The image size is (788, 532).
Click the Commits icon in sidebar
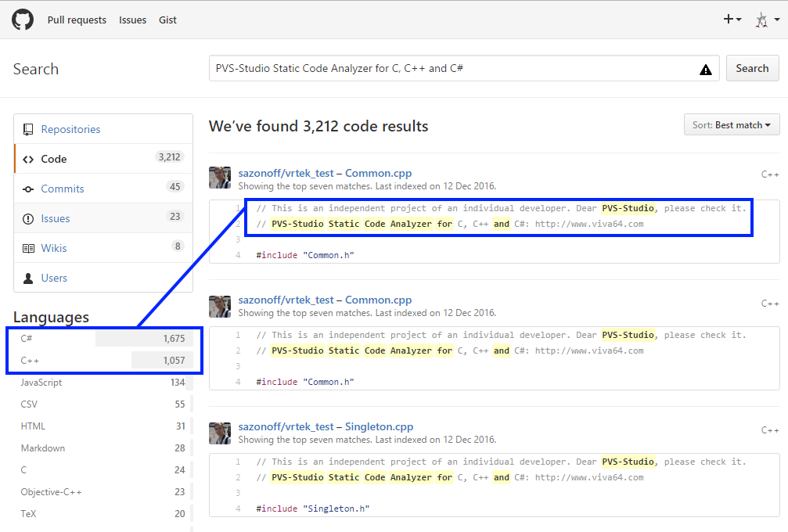28,189
